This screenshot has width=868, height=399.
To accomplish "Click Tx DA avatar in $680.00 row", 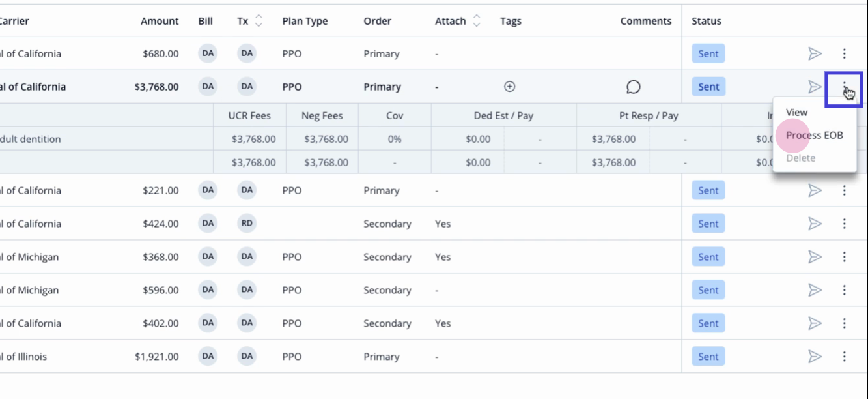I will click(x=247, y=53).
